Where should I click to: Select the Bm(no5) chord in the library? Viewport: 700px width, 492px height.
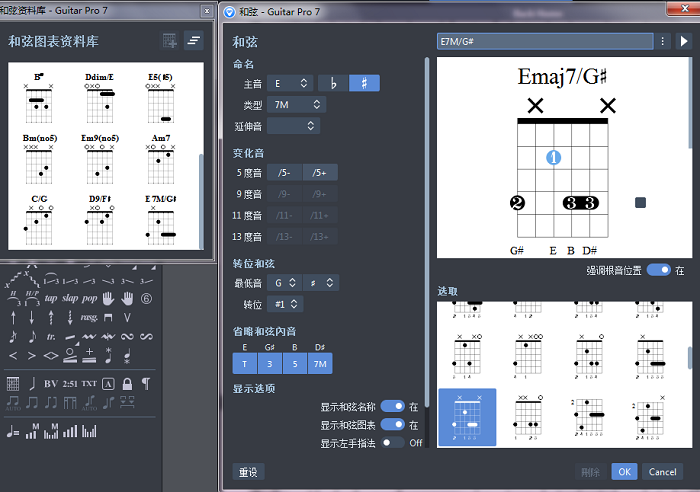(x=39, y=159)
